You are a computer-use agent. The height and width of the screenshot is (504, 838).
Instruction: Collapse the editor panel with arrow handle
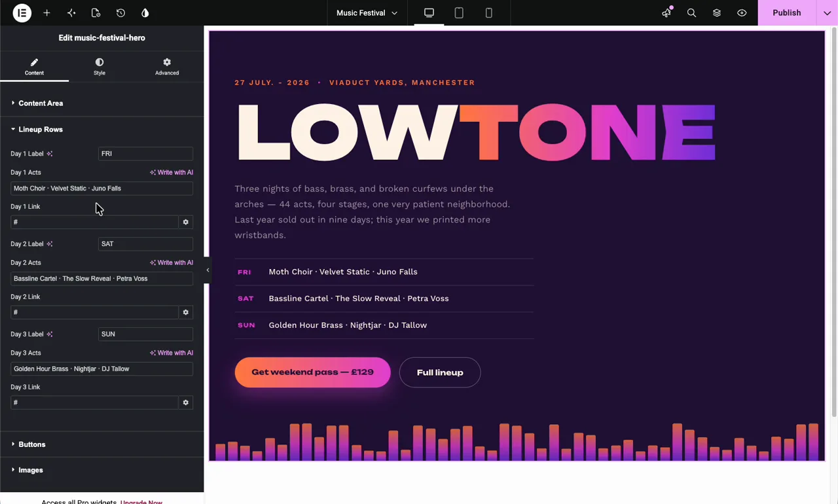[x=208, y=270]
